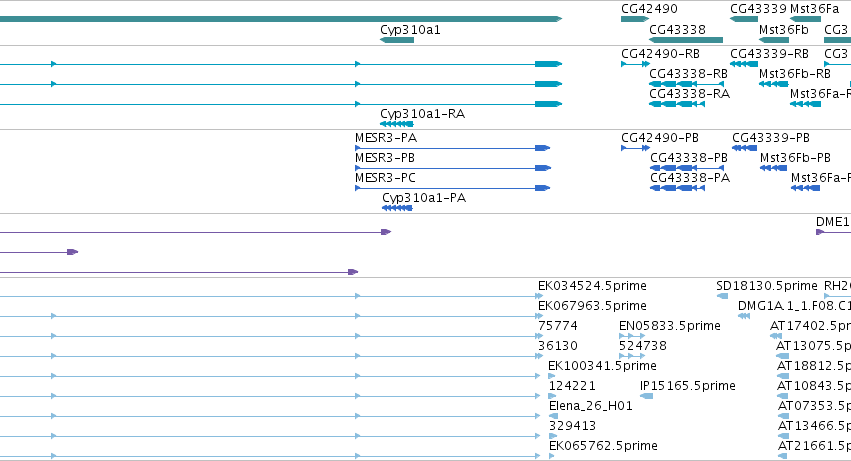This screenshot has width=851, height=461.
Task: Select the CG43338-PA protein label
Action: [690, 178]
